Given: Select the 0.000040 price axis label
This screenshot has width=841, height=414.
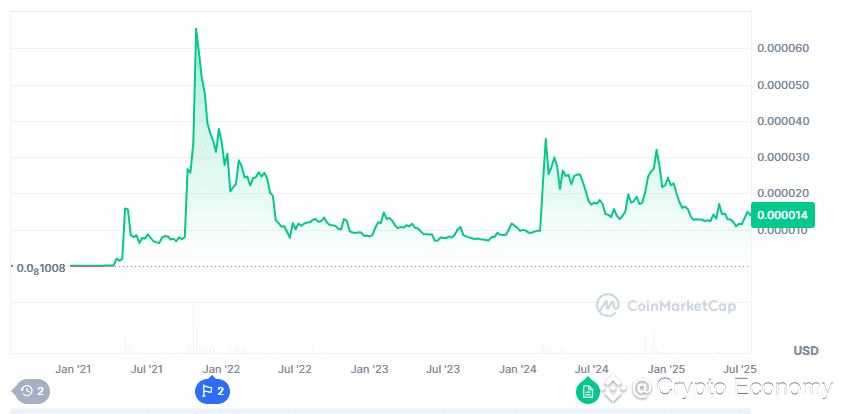Looking at the screenshot, I should click(x=783, y=121).
